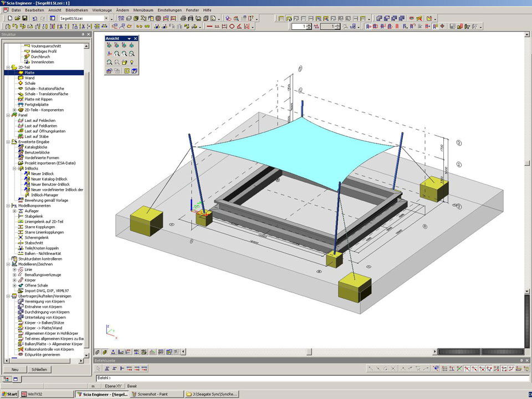
Task: Close the Ansicht floating palette
Action: coord(135,38)
